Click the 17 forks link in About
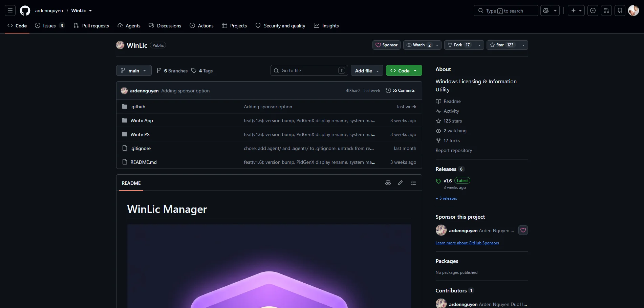 [452, 140]
